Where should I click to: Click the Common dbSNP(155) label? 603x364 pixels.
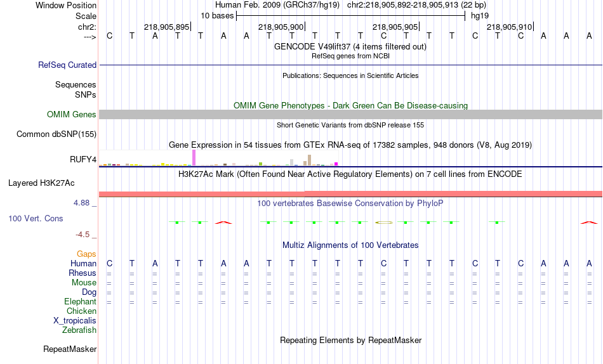[x=56, y=134]
